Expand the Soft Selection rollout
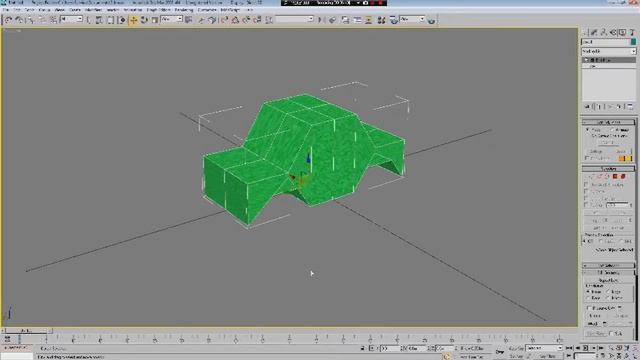640x360 pixels. [x=608, y=265]
